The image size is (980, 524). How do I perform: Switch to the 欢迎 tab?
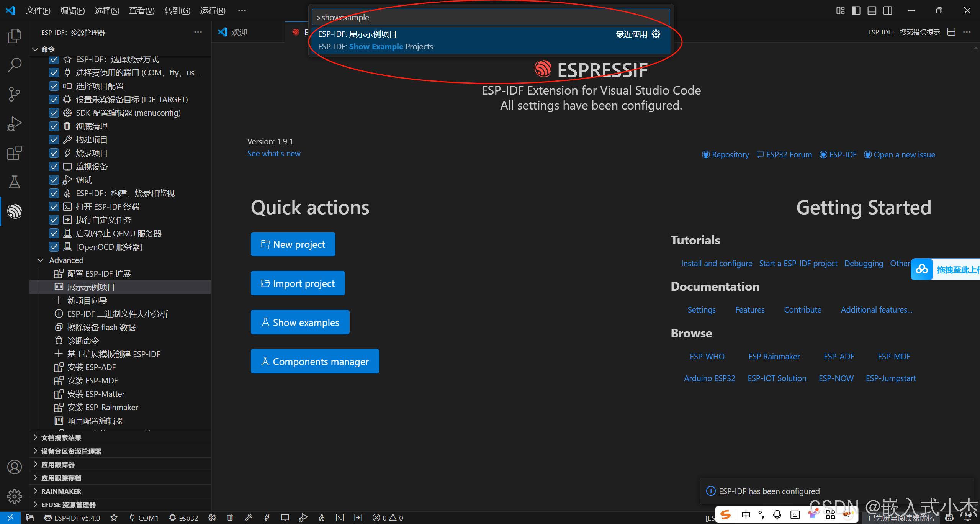239,32
